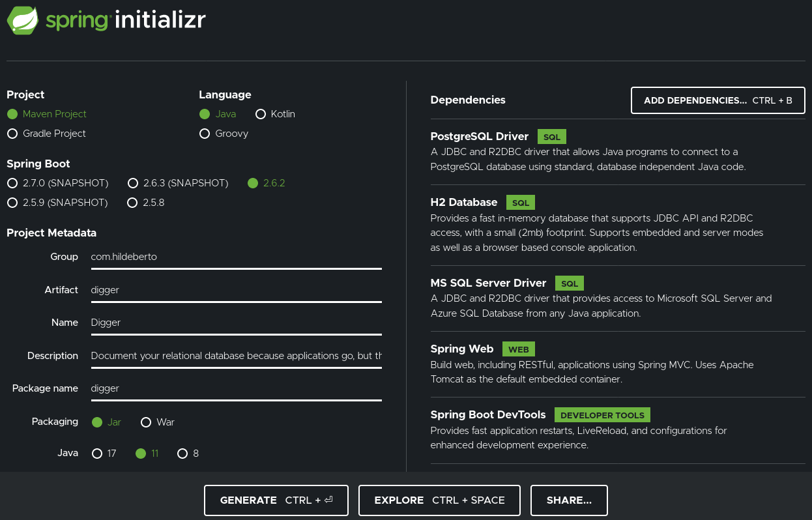Click the Spring Boot section heading
Screen dimensions: 812x520
tap(38, 164)
